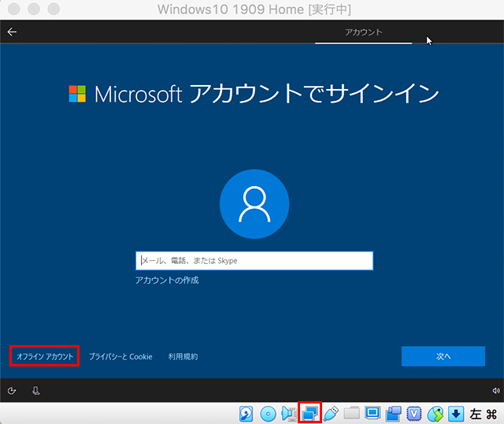The width and height of the screenshot is (504, 424).
Task: Click the host key '左 ⌘' indicator
Action: [483, 414]
